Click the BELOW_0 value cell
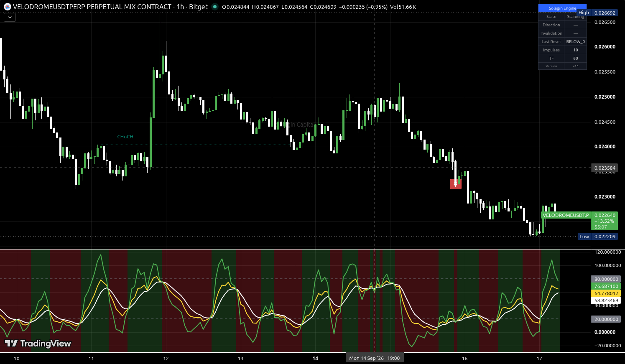 576,42
